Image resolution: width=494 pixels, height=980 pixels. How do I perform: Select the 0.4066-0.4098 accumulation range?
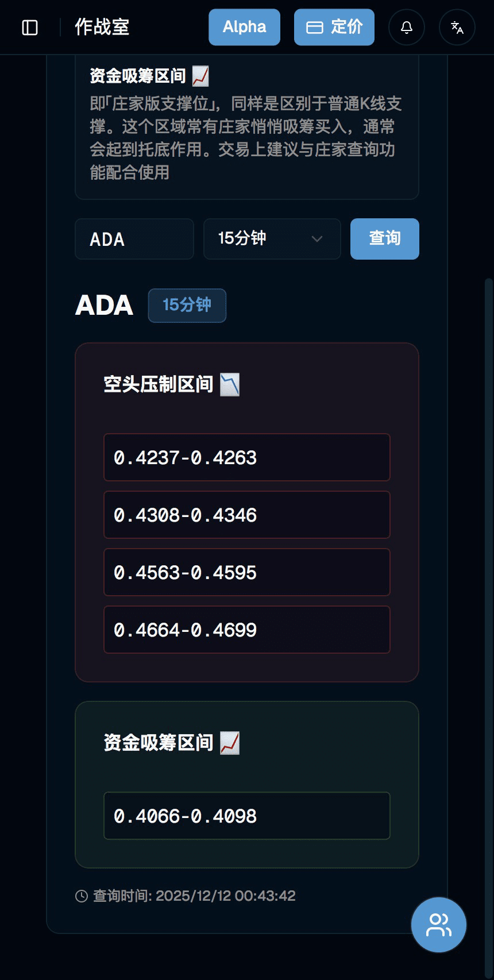point(247,816)
